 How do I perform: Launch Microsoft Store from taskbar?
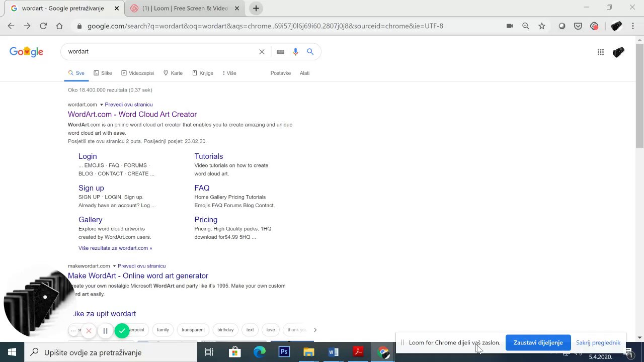[x=234, y=352]
